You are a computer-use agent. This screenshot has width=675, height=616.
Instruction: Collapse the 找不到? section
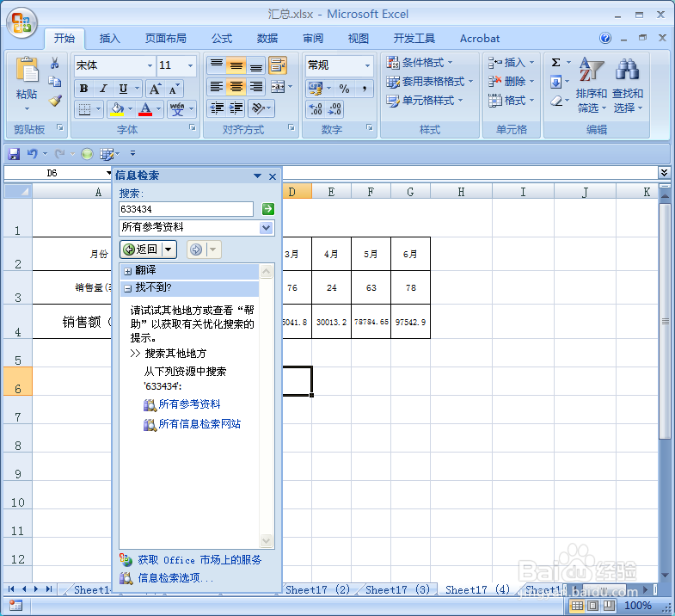coord(128,288)
